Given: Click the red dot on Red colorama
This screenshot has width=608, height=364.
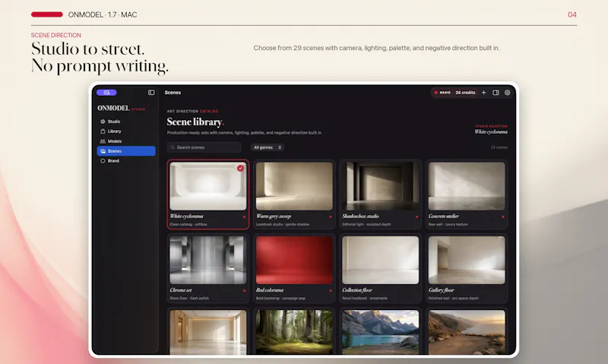Looking at the screenshot, I should point(331,290).
